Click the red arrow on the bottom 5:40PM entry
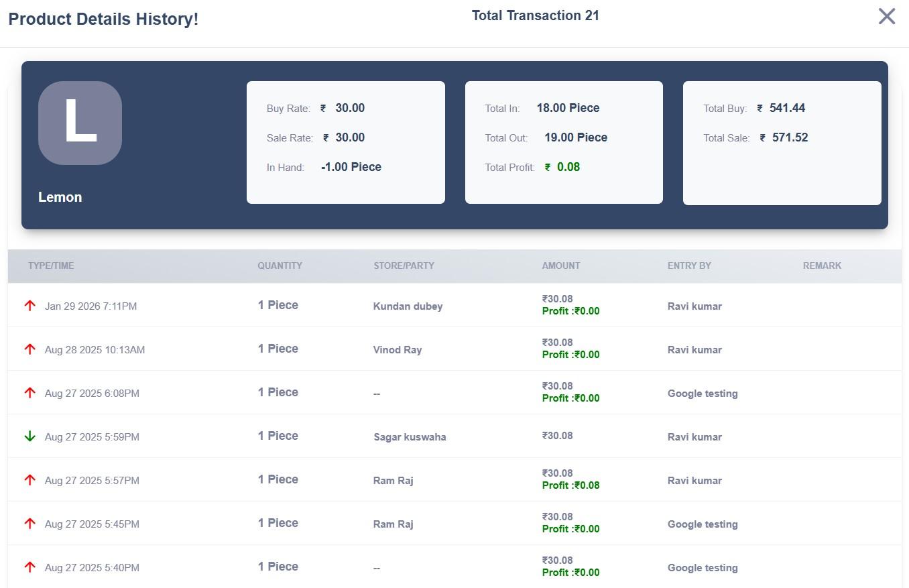This screenshot has height=588, width=909. 29,567
